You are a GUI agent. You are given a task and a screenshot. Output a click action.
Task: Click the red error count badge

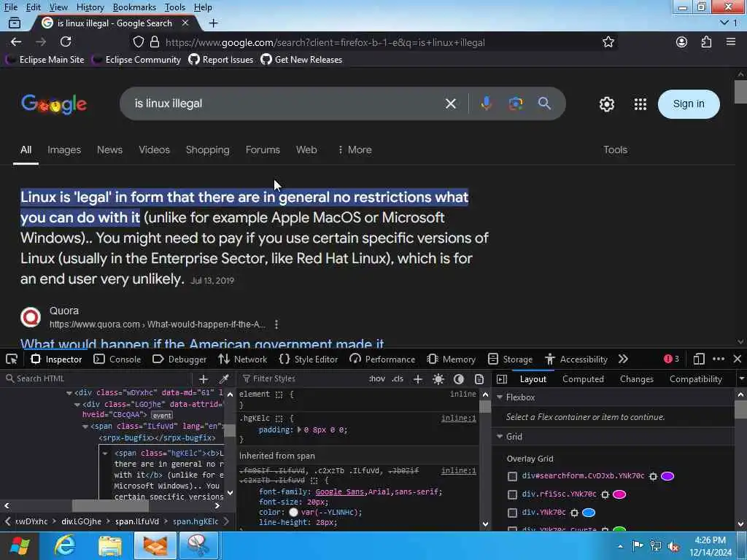[671, 359]
